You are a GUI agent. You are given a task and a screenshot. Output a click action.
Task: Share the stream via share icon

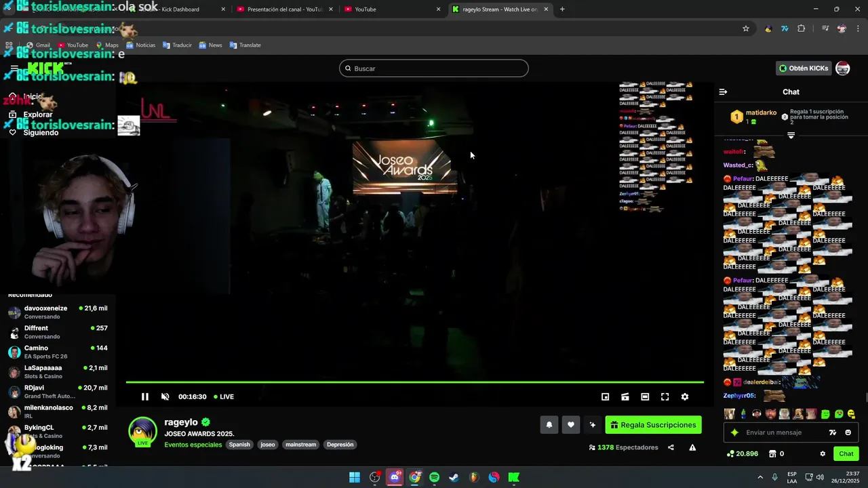[671, 447]
